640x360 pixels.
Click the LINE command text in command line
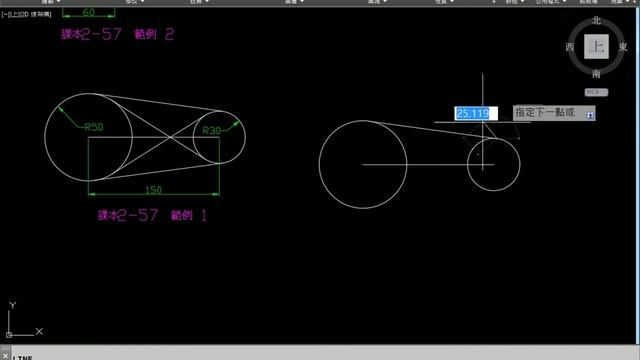[22, 358]
